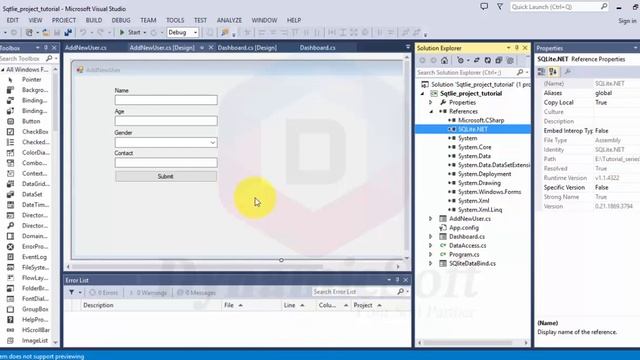Screen dimensions: 640x360
Task: Open the Gender combo box dropdown
Action: pyautogui.click(x=213, y=142)
